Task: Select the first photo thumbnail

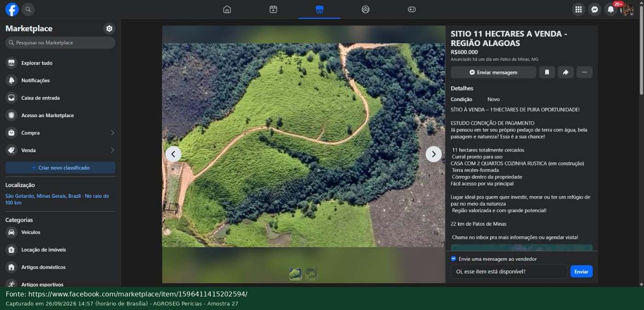Action: pyautogui.click(x=295, y=274)
